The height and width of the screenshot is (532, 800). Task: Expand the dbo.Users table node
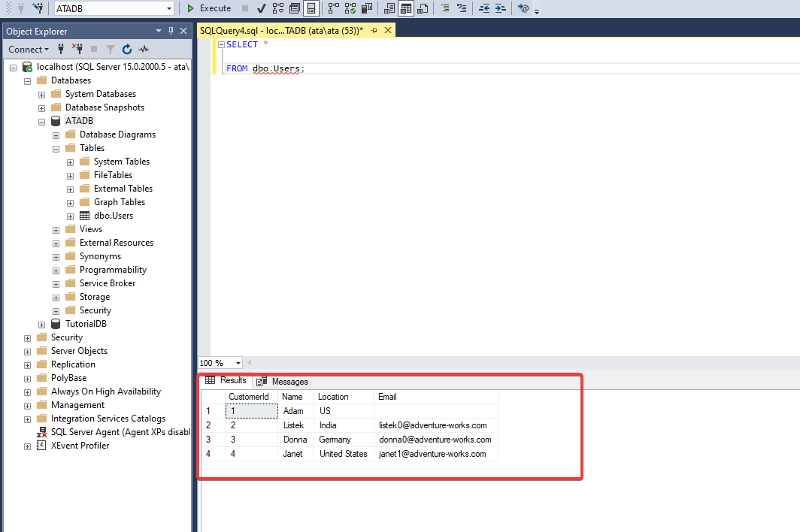(x=71, y=216)
